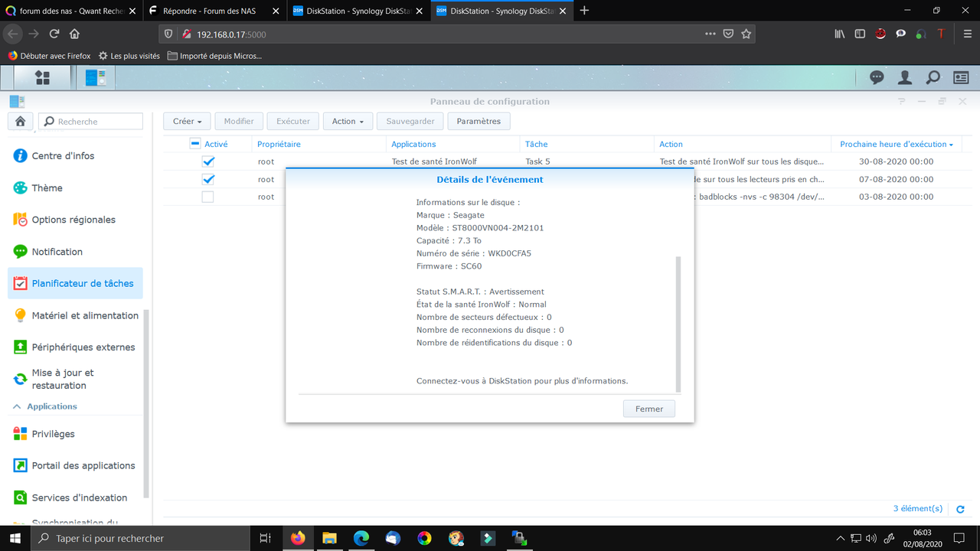Image resolution: width=980 pixels, height=551 pixels.
Task: Select Planificateur de tâches in sidebar
Action: [x=75, y=283]
